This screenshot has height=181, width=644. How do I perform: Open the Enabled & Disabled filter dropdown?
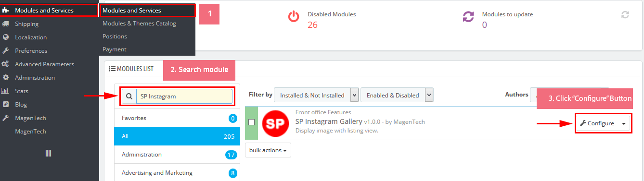[397, 95]
